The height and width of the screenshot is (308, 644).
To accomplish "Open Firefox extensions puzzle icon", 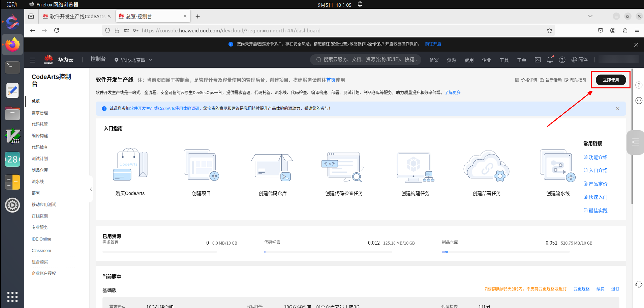I will [x=625, y=30].
